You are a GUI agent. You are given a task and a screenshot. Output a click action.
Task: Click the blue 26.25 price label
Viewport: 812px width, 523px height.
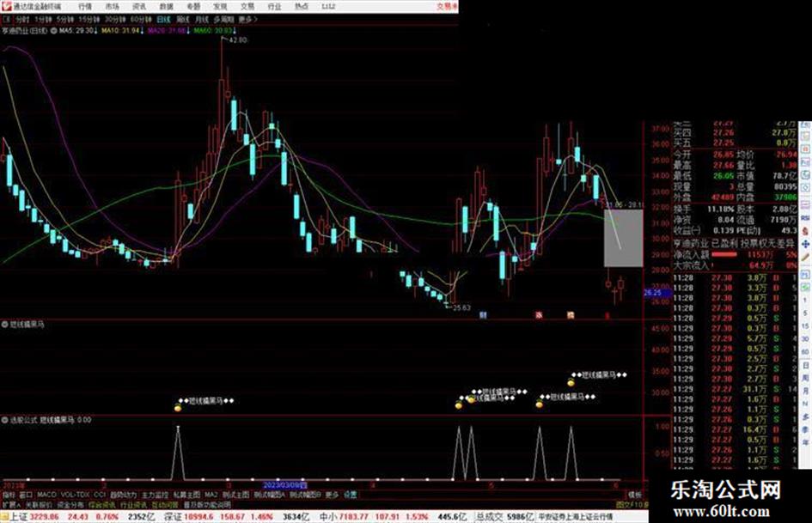[656, 293]
